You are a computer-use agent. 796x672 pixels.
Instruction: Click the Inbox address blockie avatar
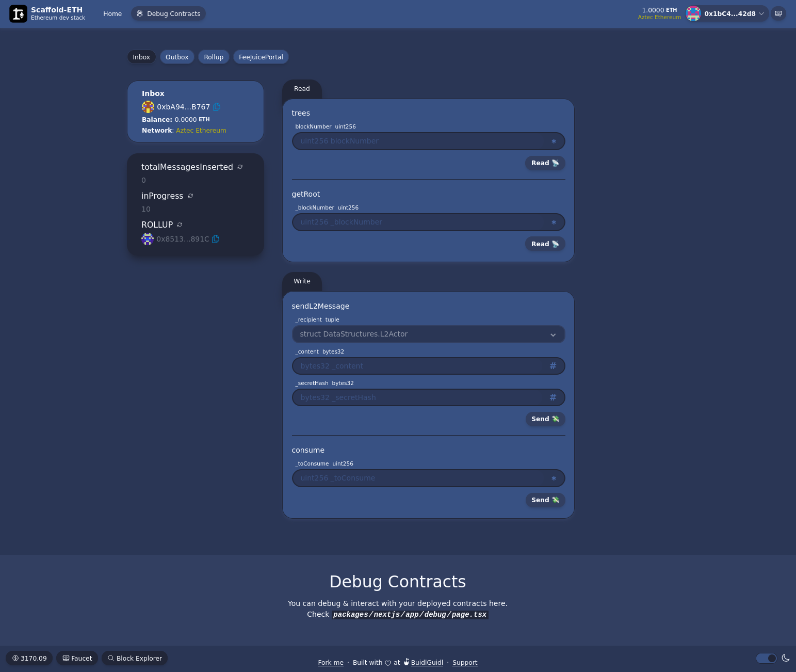pos(148,107)
